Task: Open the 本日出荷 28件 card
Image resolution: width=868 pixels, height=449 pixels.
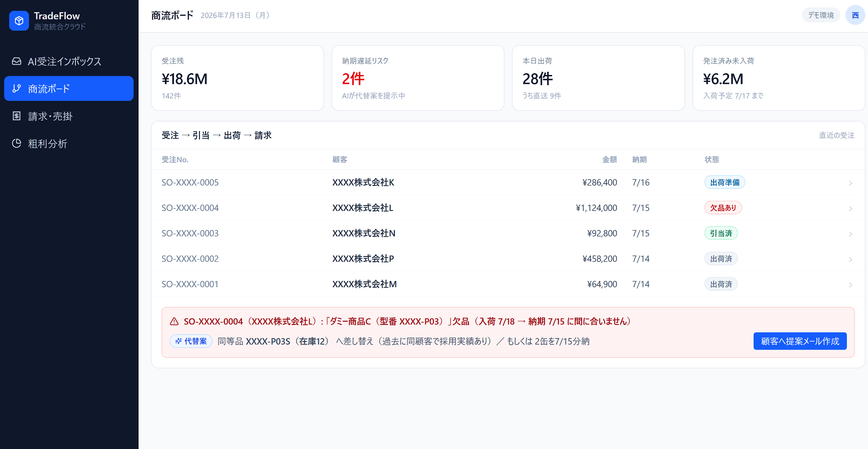Action: pos(598,78)
